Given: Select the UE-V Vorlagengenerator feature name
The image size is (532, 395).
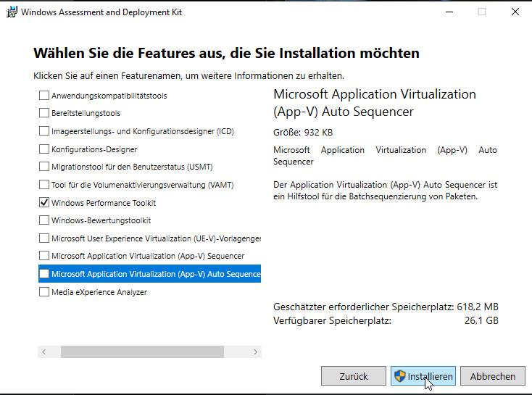Looking at the screenshot, I should click(156, 238).
